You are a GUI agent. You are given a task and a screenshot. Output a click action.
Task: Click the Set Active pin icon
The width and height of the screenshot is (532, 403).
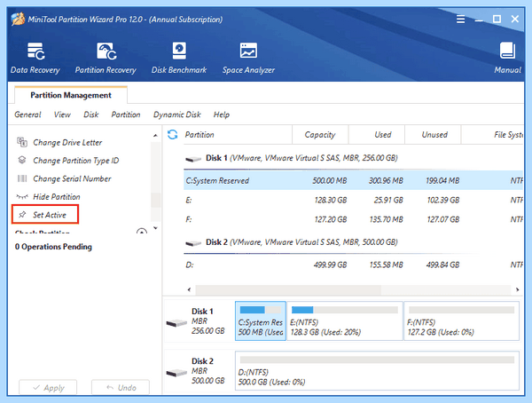(x=22, y=215)
